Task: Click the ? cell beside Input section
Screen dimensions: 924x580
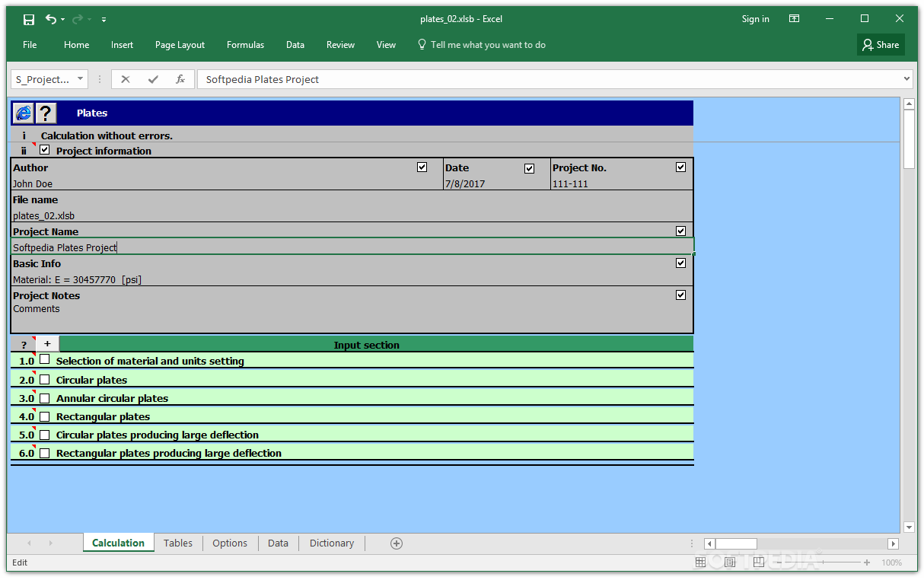Action: coord(24,345)
